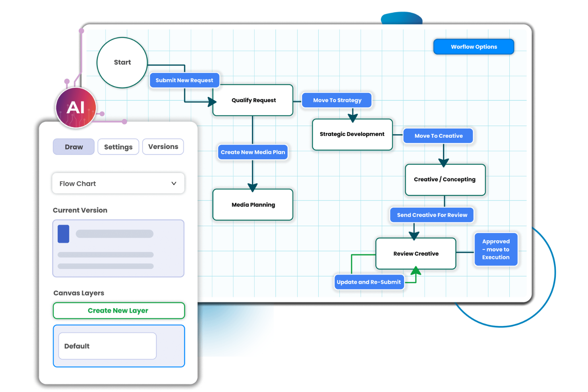Select the Move To Creative transition
Screen dimensions: 588x392
tap(438, 135)
